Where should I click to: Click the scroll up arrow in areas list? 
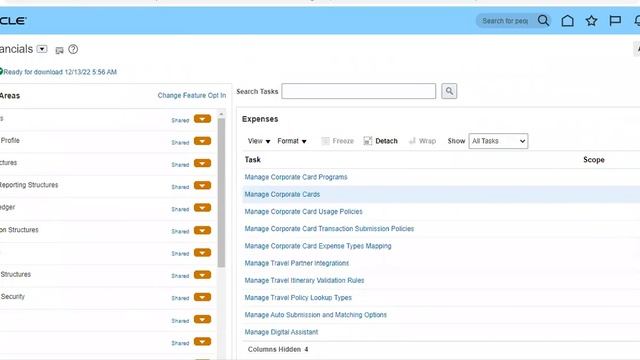(221, 114)
